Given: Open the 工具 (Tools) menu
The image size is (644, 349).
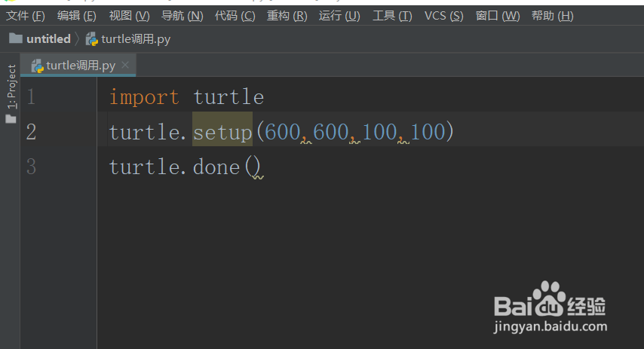Looking at the screenshot, I should point(392,16).
